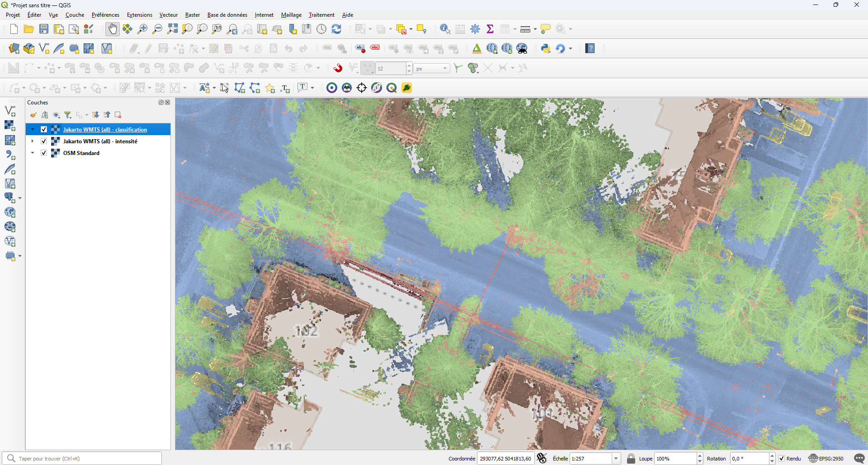Select the Pan Map hand tool
Screen dimensions: 868x465
pyautogui.click(x=112, y=29)
